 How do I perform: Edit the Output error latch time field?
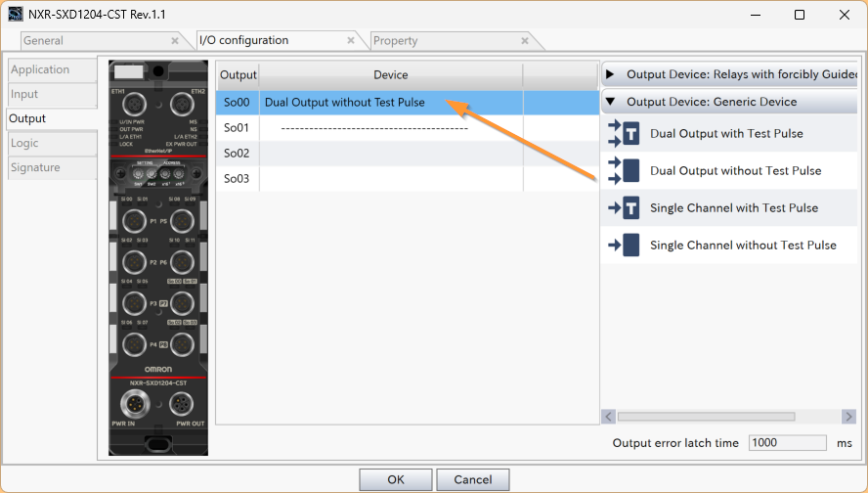pos(787,442)
